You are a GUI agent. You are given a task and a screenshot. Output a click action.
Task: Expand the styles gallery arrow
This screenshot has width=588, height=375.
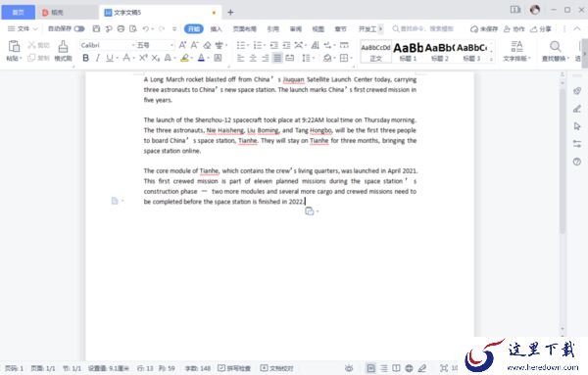(491, 59)
